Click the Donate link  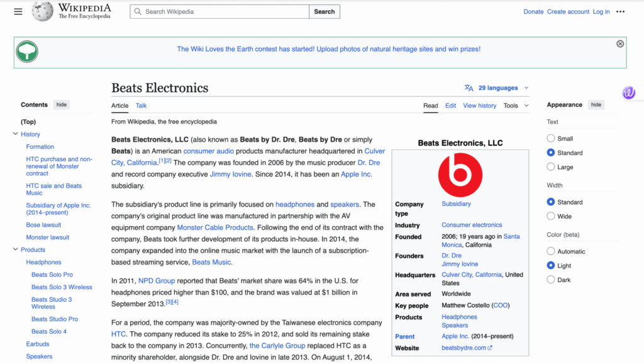(x=533, y=11)
